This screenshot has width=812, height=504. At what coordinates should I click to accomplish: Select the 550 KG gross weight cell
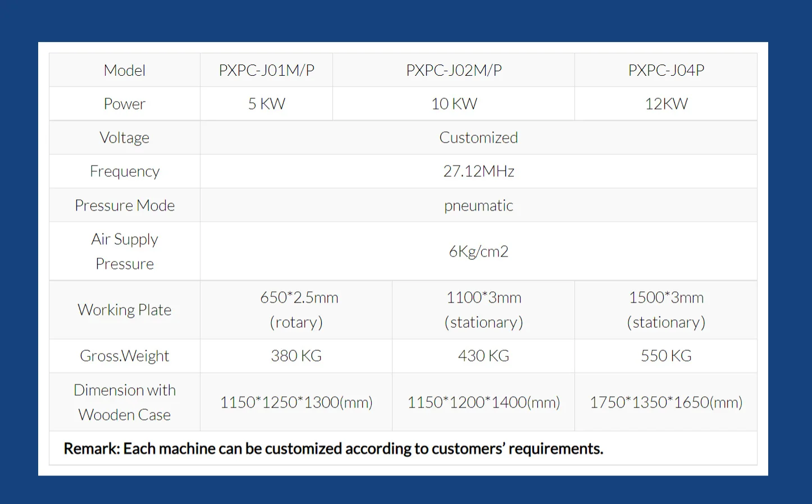click(x=666, y=356)
